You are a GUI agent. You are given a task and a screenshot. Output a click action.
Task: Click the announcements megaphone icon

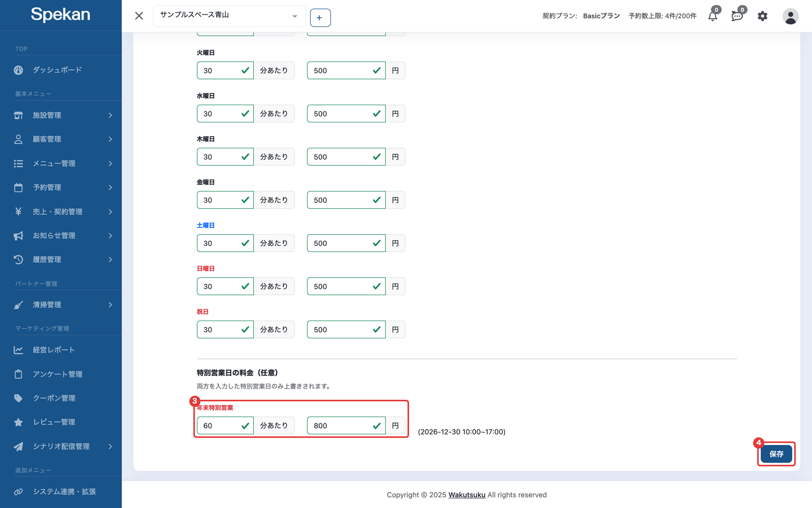pyautogui.click(x=18, y=236)
